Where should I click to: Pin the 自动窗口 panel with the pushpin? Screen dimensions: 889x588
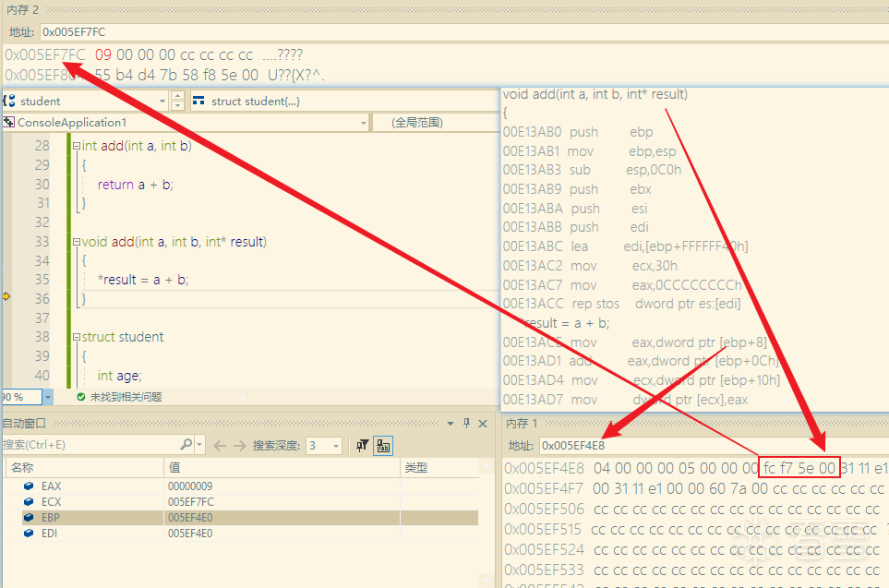coord(466,423)
